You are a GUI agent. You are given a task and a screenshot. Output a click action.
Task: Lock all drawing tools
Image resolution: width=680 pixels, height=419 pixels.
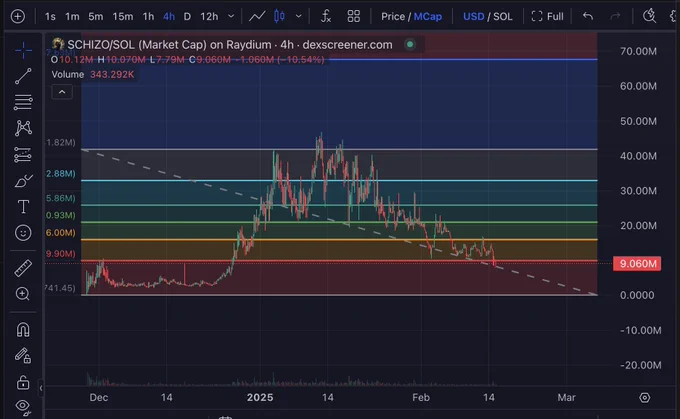tap(23, 382)
